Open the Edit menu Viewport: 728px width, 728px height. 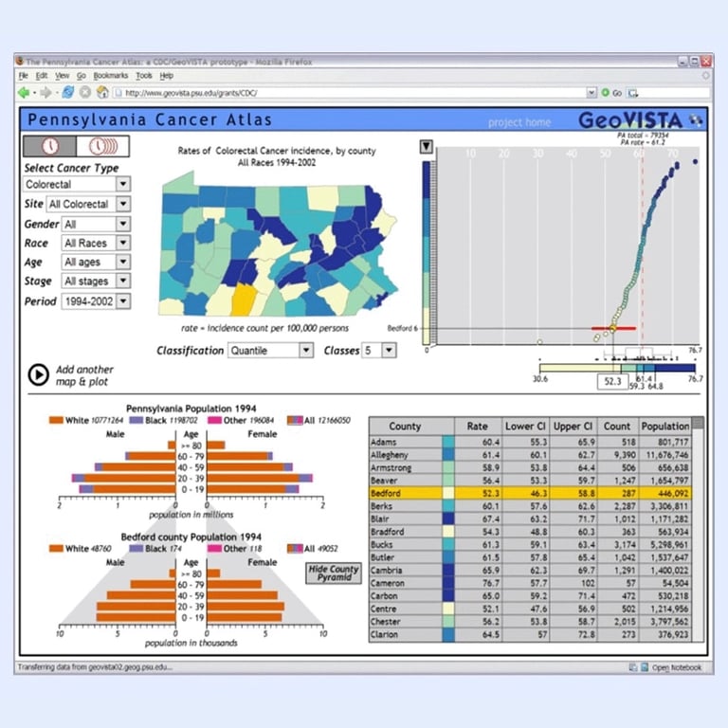[x=42, y=75]
